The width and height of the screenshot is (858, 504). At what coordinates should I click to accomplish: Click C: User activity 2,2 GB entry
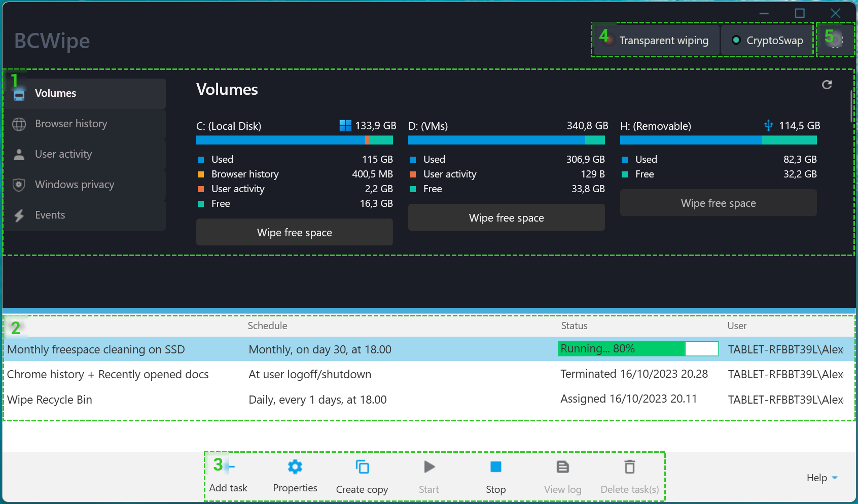pyautogui.click(x=295, y=189)
